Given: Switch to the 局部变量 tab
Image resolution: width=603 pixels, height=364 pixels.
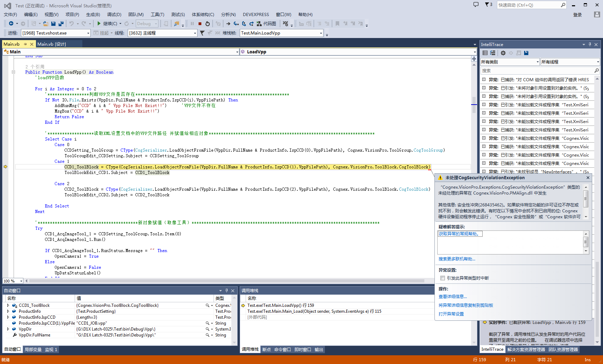Looking at the screenshot, I should (33, 349).
